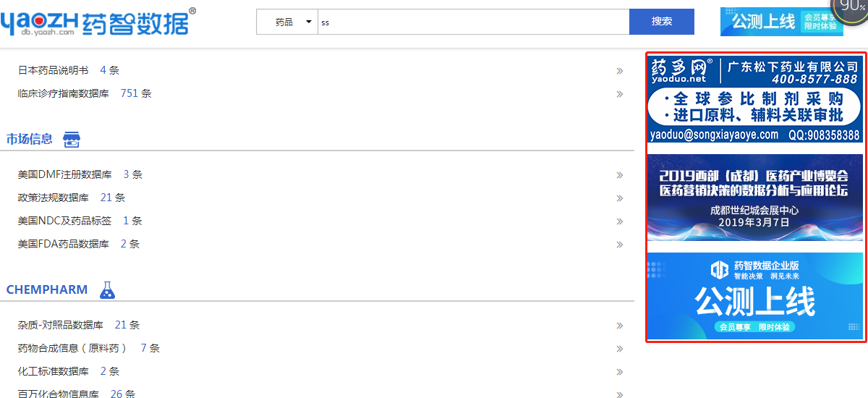
Task: Open 美国FDA药品数据库 results link
Action: 78,244
